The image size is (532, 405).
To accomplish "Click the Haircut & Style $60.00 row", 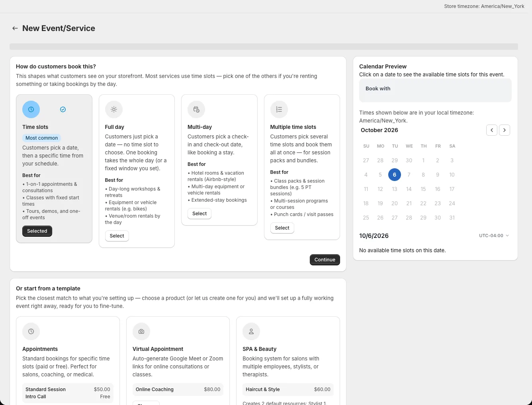I will point(288,389).
